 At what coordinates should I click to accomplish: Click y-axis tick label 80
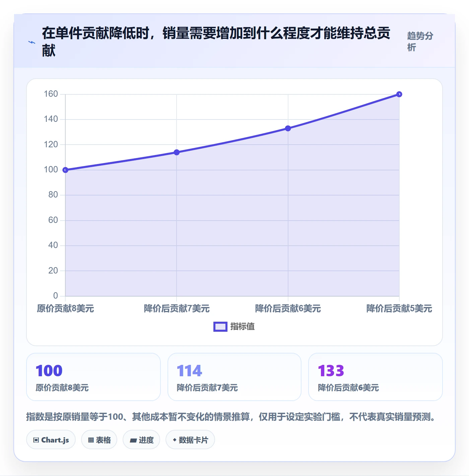click(x=53, y=195)
